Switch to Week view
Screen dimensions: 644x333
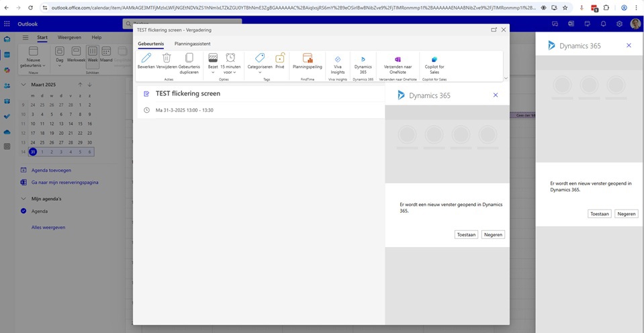click(93, 57)
